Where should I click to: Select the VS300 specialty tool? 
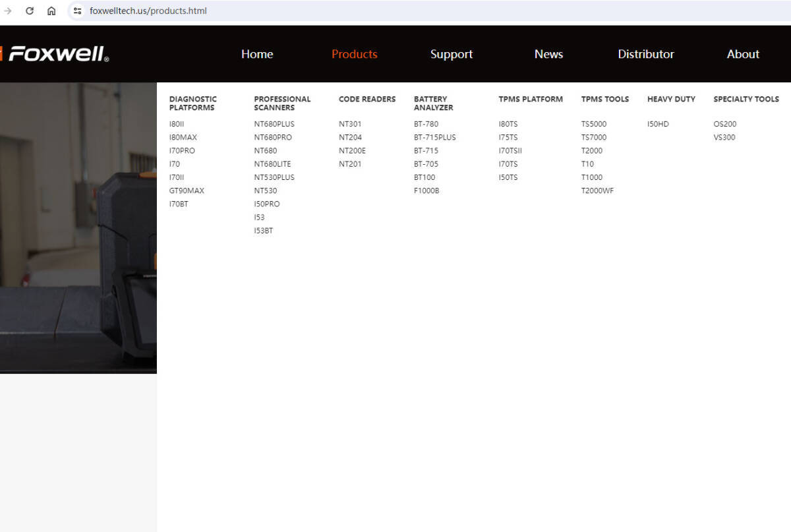724,137
